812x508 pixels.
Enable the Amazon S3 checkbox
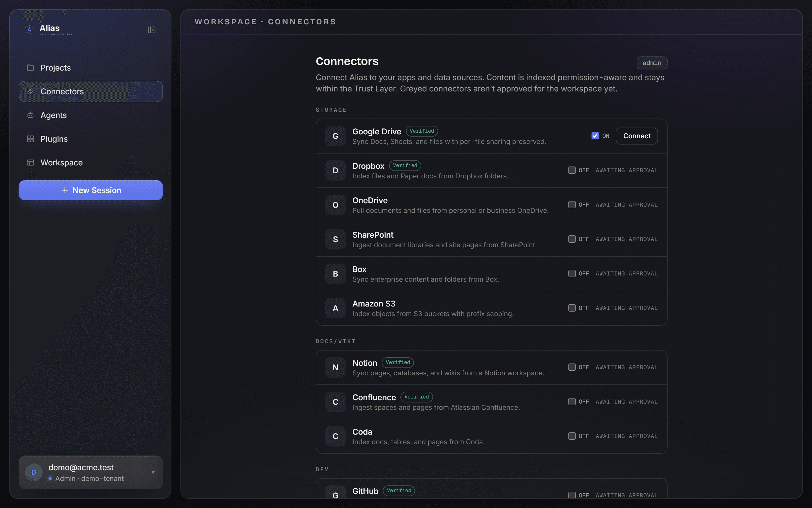tap(572, 308)
